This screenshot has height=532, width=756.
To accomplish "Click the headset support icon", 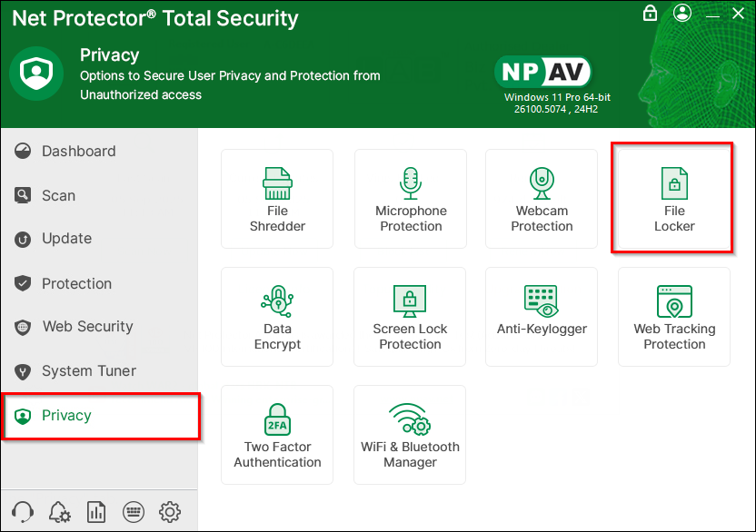I will [24, 511].
